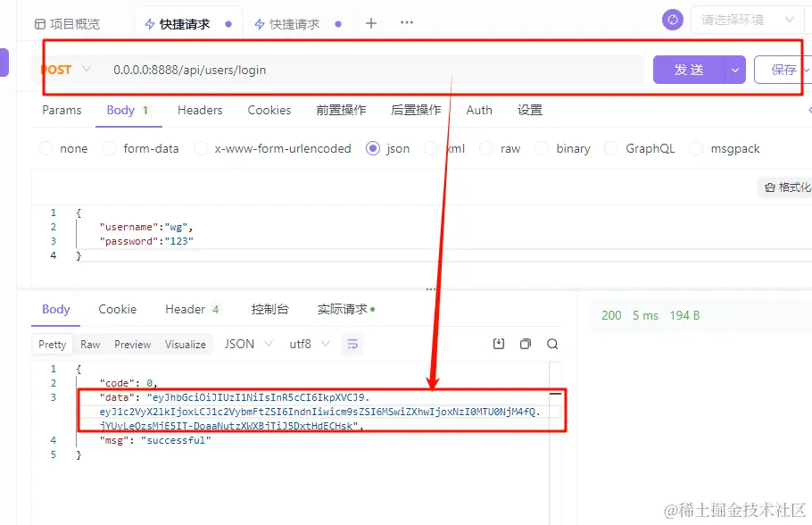
Task: Select the xml body radio option
Action: (x=430, y=149)
